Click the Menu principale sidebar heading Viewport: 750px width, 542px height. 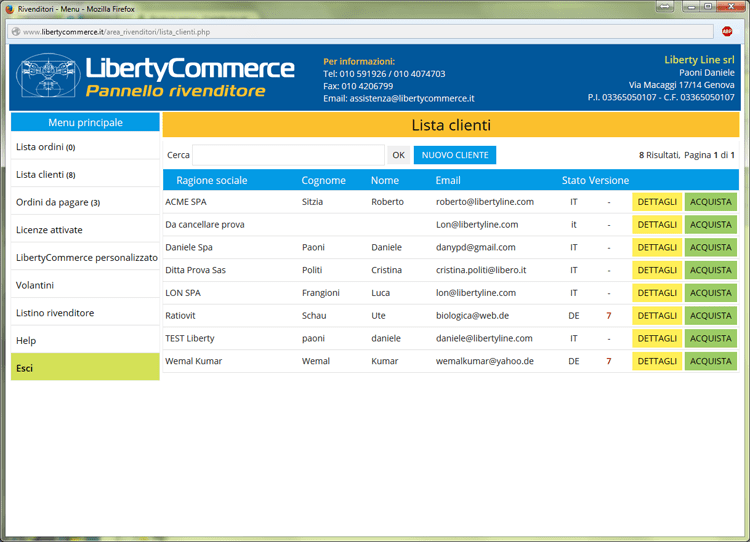85,122
